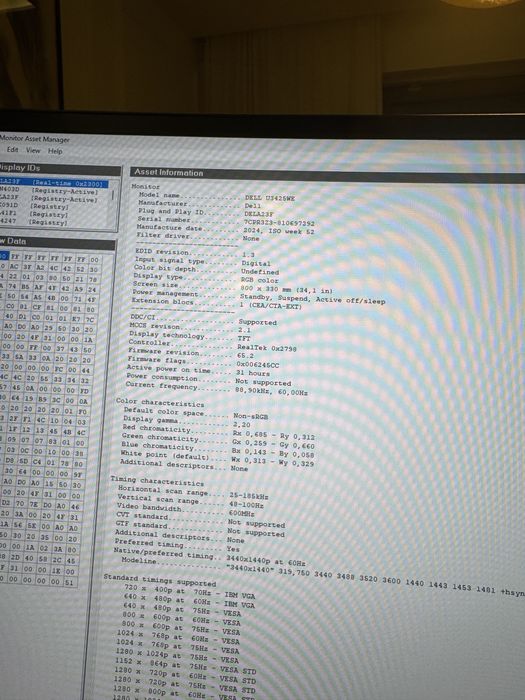Click blue chromaticity Bx 0,143 - By 0,058
Viewport: 525px width, 700px height.
(x=273, y=453)
